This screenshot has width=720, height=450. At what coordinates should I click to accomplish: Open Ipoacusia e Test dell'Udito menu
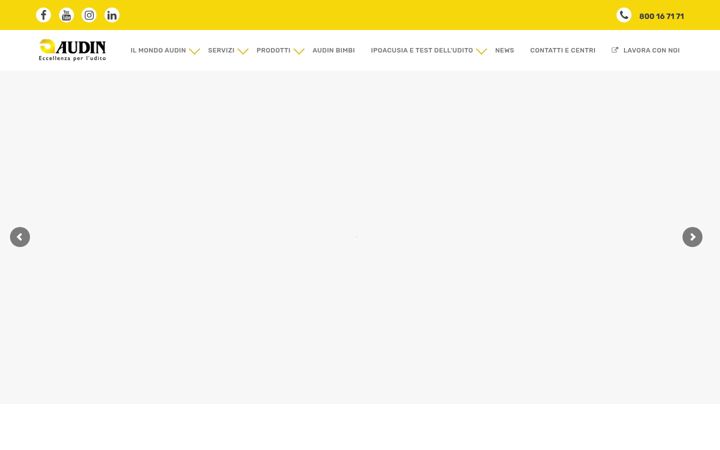coord(422,51)
